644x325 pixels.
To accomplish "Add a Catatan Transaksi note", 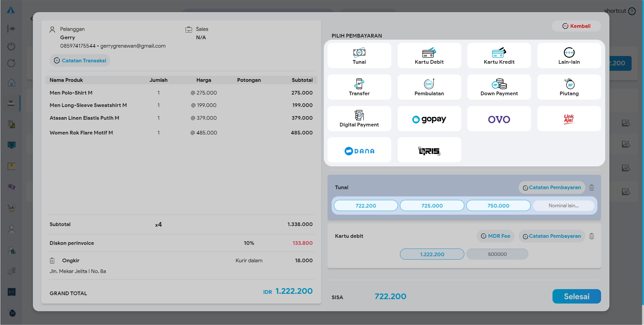I will (80, 61).
